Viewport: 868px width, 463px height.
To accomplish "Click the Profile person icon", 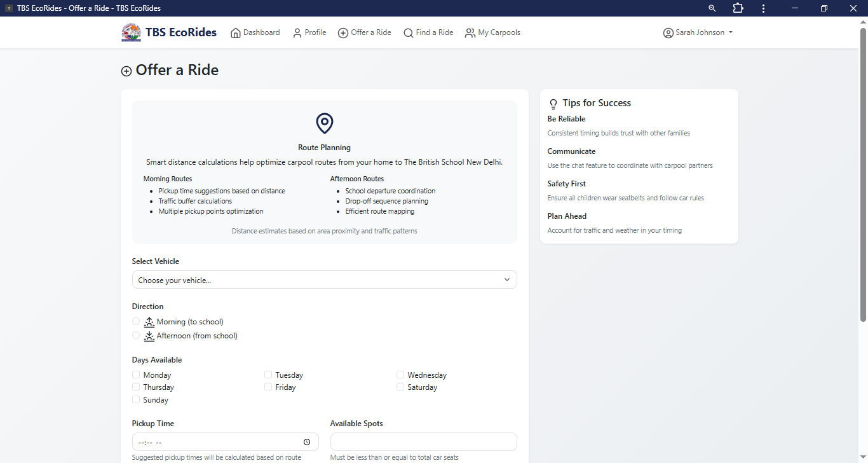I will click(297, 33).
